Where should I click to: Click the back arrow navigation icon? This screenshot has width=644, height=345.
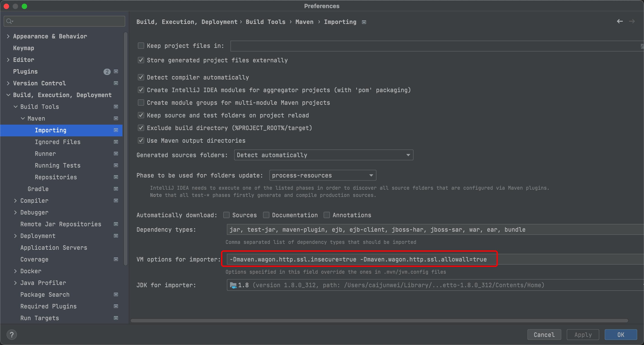point(620,21)
